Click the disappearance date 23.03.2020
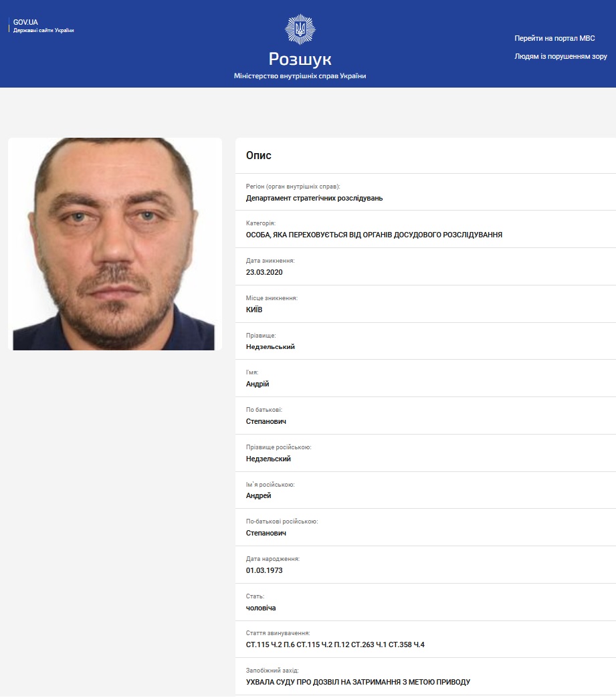The image size is (616, 700). (264, 272)
